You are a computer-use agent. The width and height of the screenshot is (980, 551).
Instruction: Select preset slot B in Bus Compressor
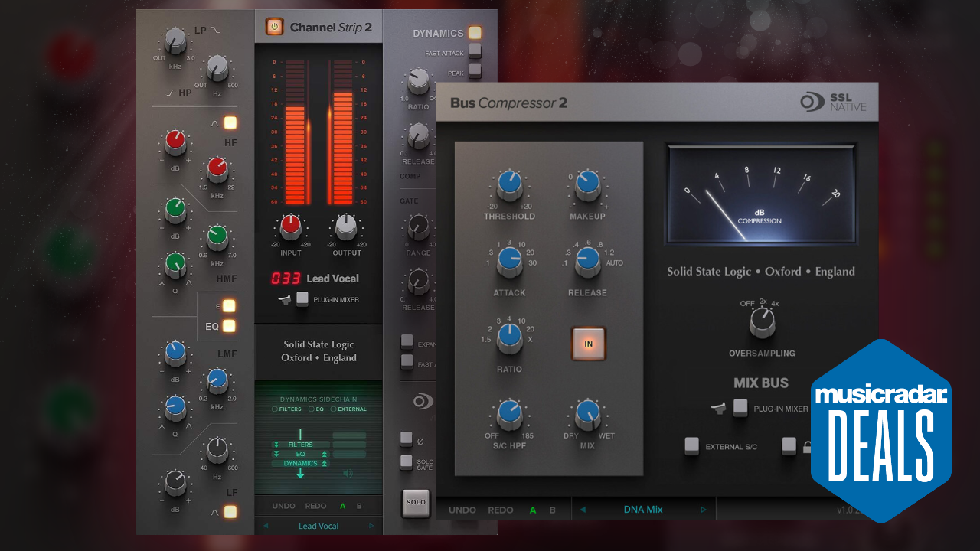click(x=553, y=510)
